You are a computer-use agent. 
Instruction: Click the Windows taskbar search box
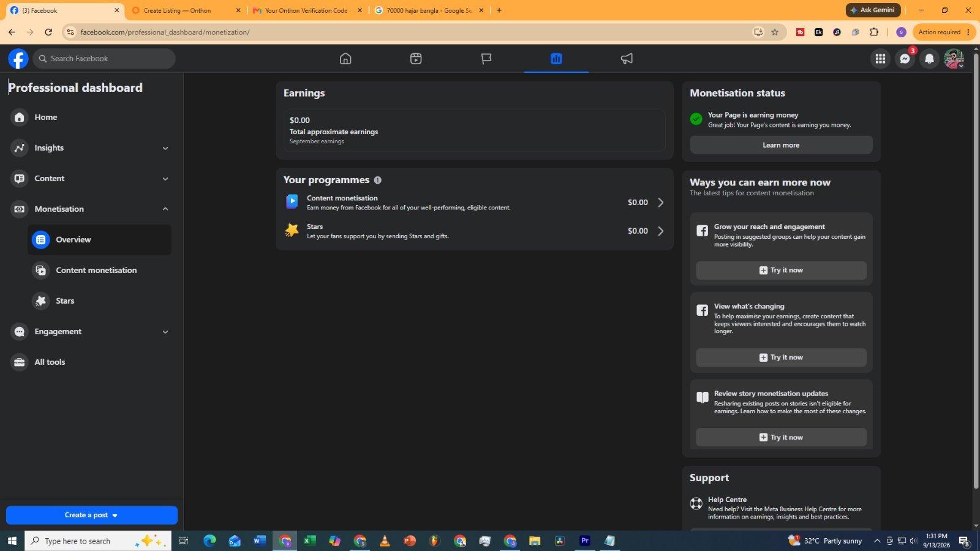[x=98, y=541]
